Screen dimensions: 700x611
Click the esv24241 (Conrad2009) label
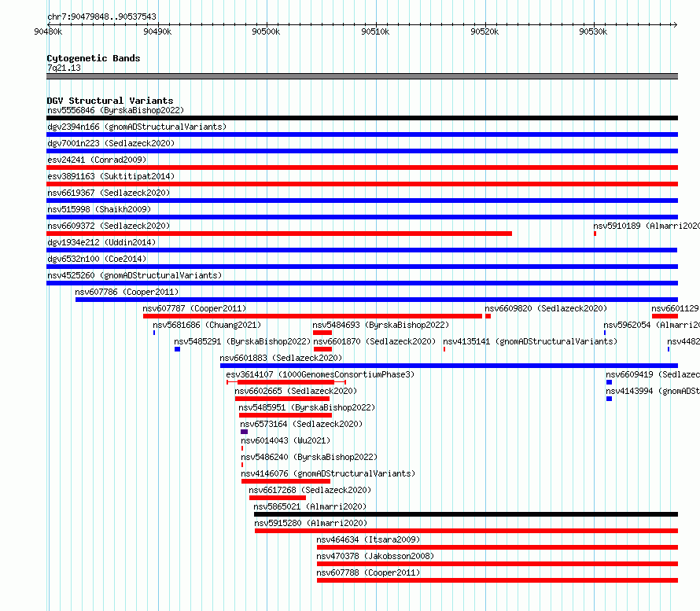pyautogui.click(x=97, y=160)
